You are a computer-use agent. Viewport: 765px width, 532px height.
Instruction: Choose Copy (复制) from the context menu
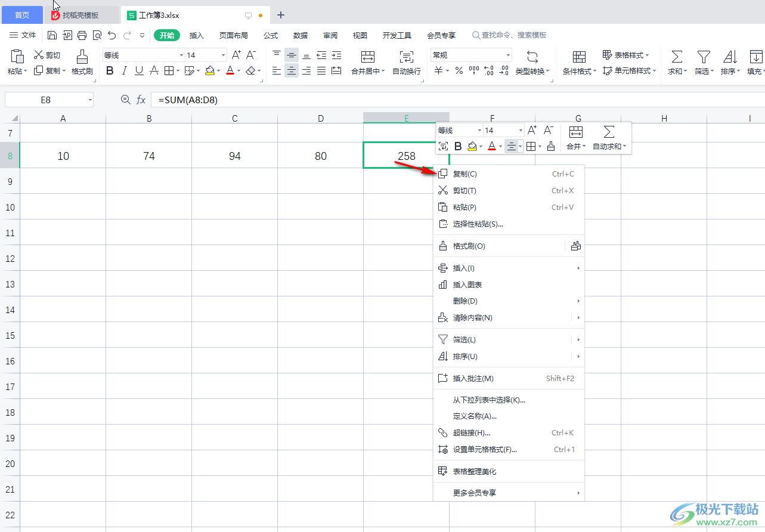click(x=509, y=174)
